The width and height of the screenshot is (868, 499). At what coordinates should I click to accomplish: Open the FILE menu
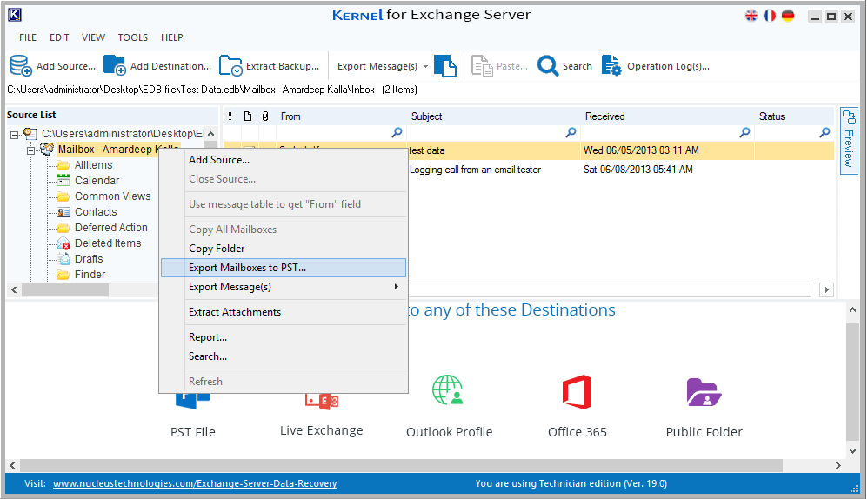(28, 37)
